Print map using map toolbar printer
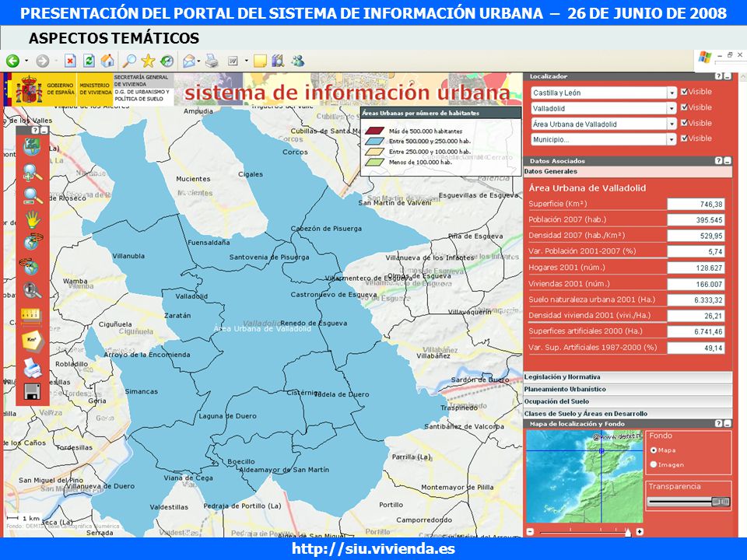747x560 pixels. tap(33, 368)
